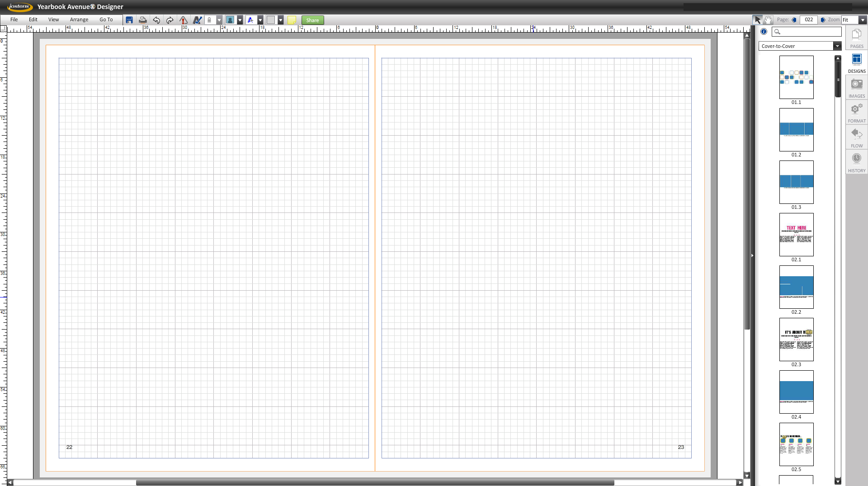This screenshot has width=868, height=486.
Task: Click the blue info icon
Action: (764, 32)
